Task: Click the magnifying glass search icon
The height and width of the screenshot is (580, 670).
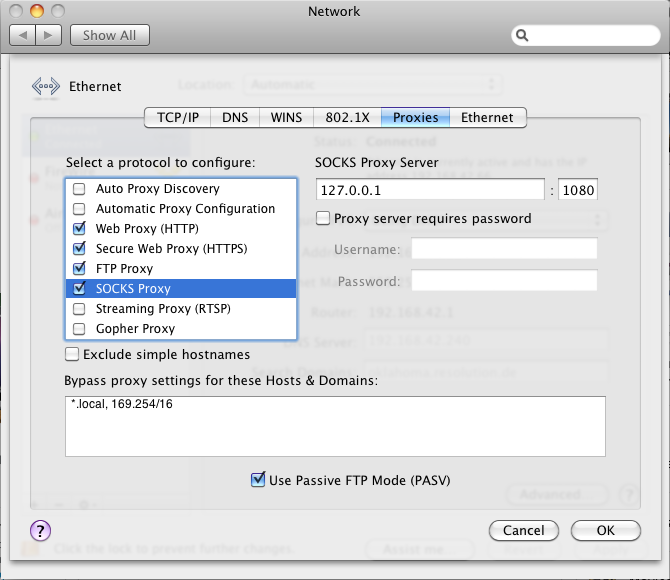Action: pos(522,35)
